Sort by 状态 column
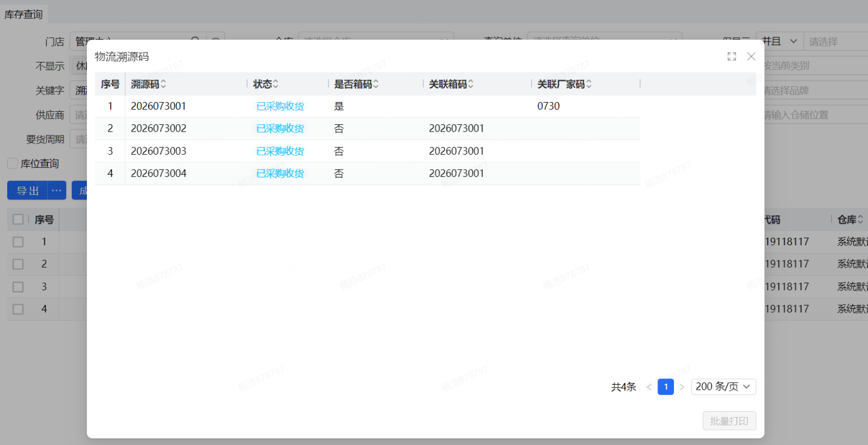 (x=276, y=84)
